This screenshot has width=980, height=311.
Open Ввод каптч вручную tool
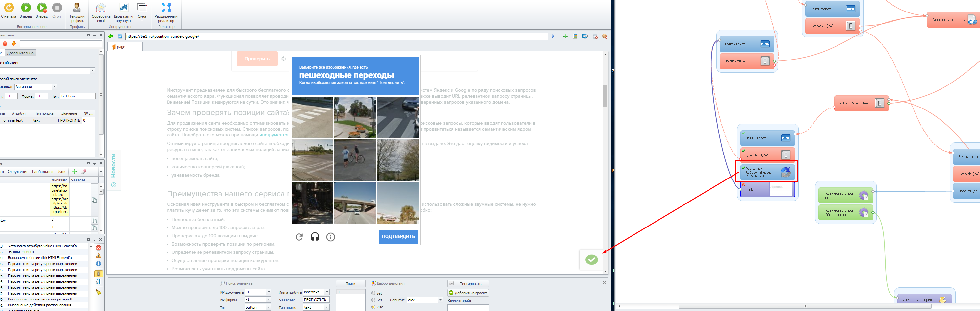[x=123, y=12]
